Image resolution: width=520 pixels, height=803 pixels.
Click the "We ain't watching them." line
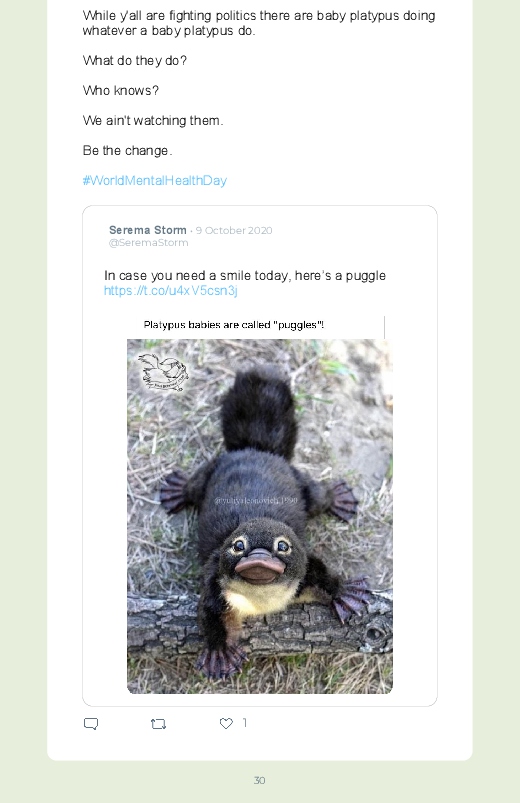153,120
